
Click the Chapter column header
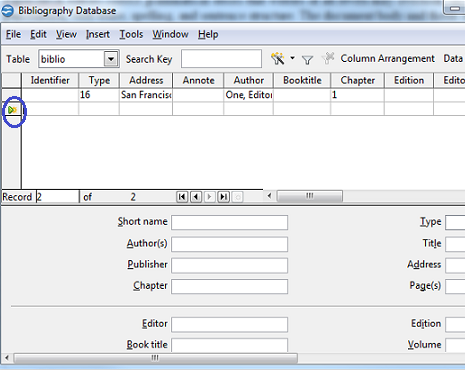click(x=357, y=80)
